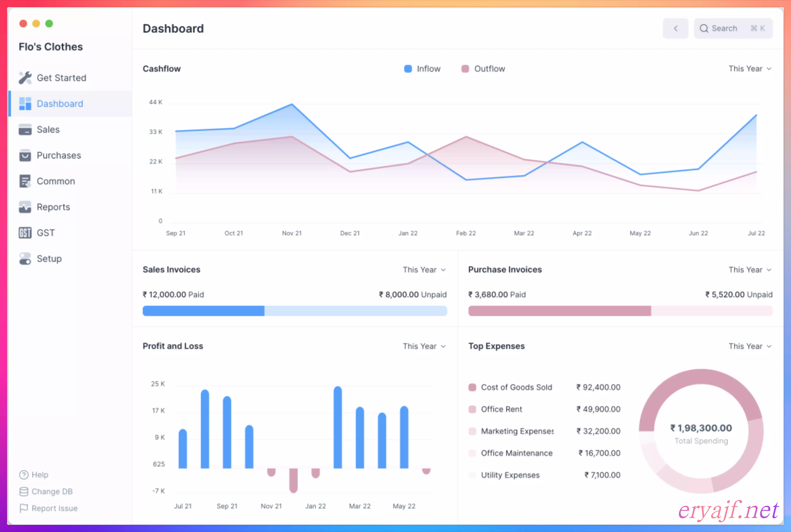Toggle the Inflow legend marker in Cashflow

click(408, 69)
